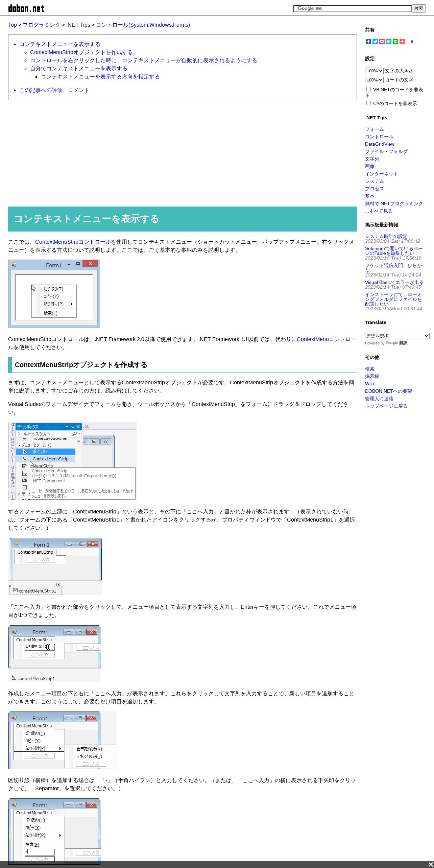
Task: Open 文字の大きさ percentage dropdown
Action: 374,71
